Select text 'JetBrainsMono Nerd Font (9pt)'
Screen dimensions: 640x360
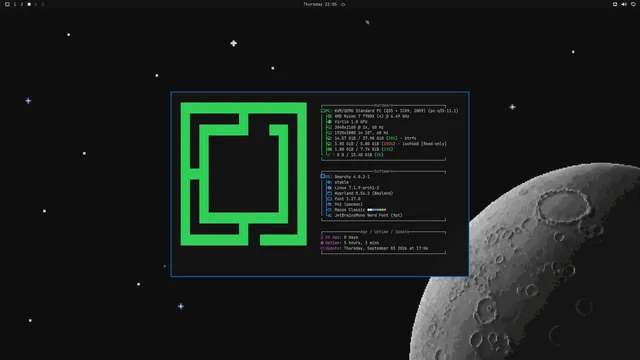368,215
